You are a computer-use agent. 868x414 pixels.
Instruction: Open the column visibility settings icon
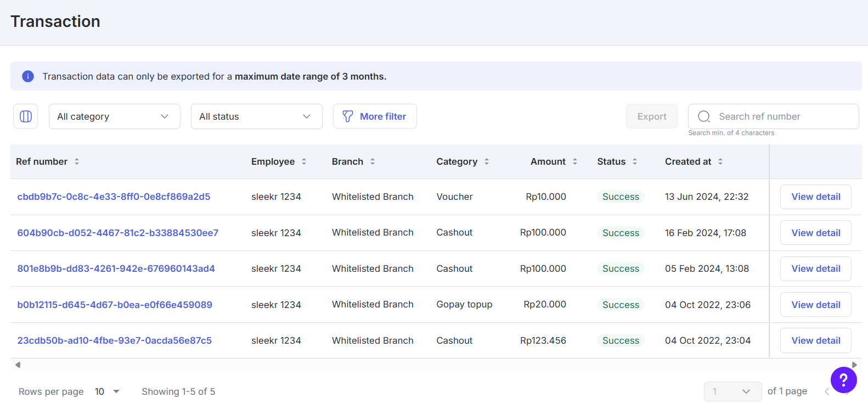(x=25, y=116)
